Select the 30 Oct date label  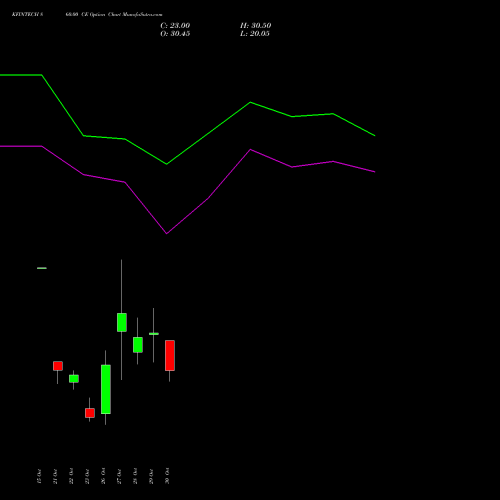pyautogui.click(x=167, y=476)
